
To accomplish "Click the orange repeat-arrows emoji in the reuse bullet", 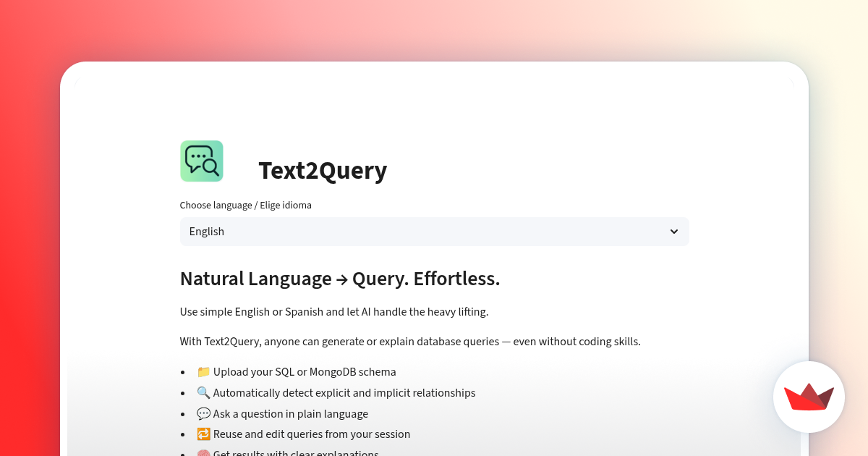I will 203,434.
